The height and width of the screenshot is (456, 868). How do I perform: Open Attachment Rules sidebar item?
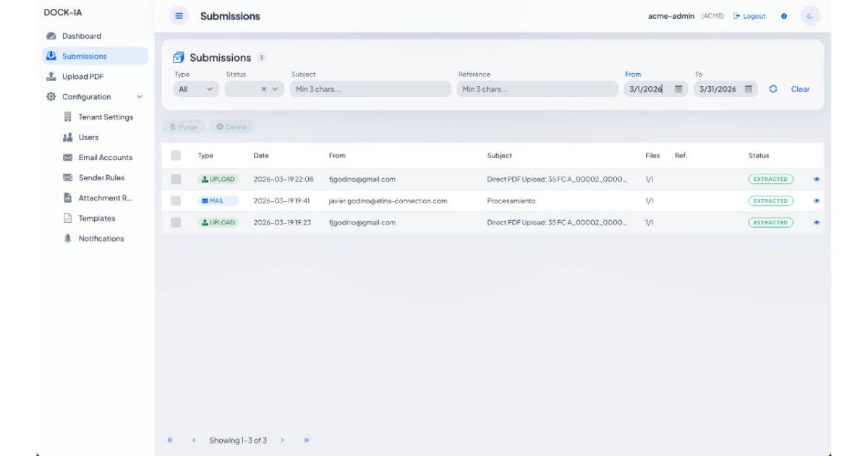106,198
